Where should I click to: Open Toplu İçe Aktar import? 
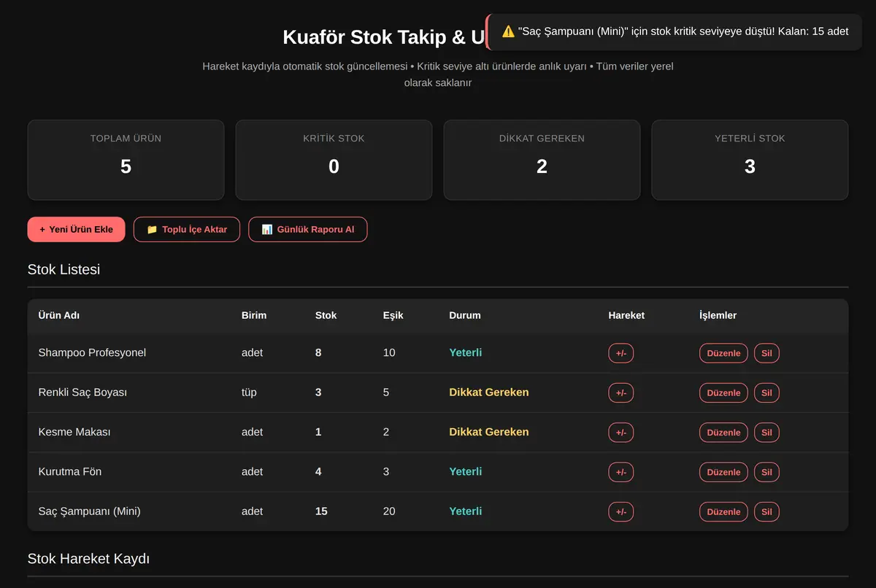[187, 229]
